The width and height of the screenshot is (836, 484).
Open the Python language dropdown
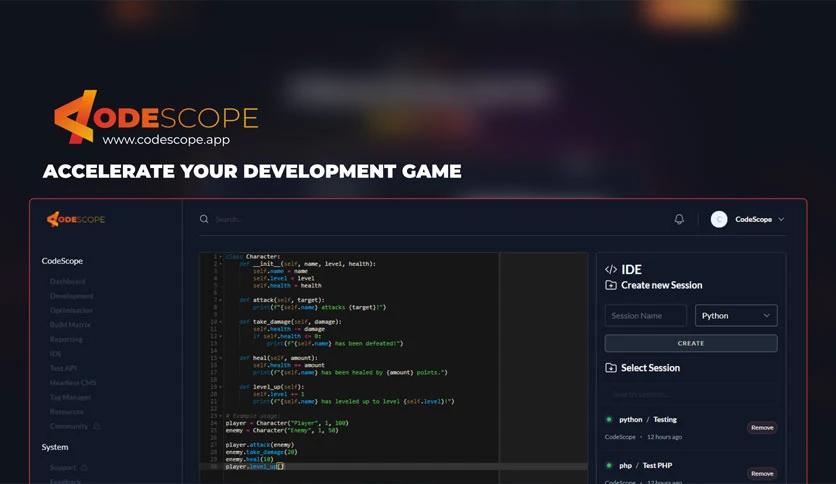736,316
